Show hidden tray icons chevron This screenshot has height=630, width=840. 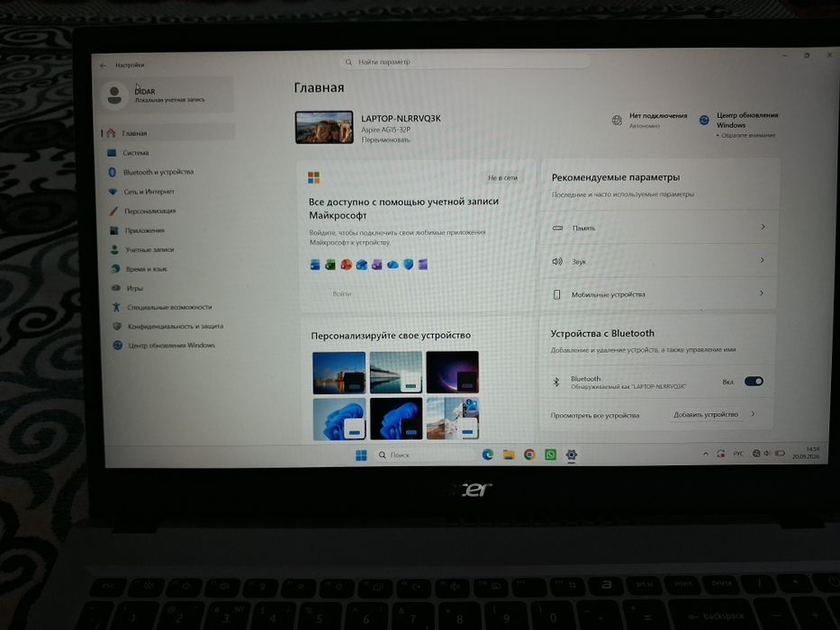pos(706,454)
